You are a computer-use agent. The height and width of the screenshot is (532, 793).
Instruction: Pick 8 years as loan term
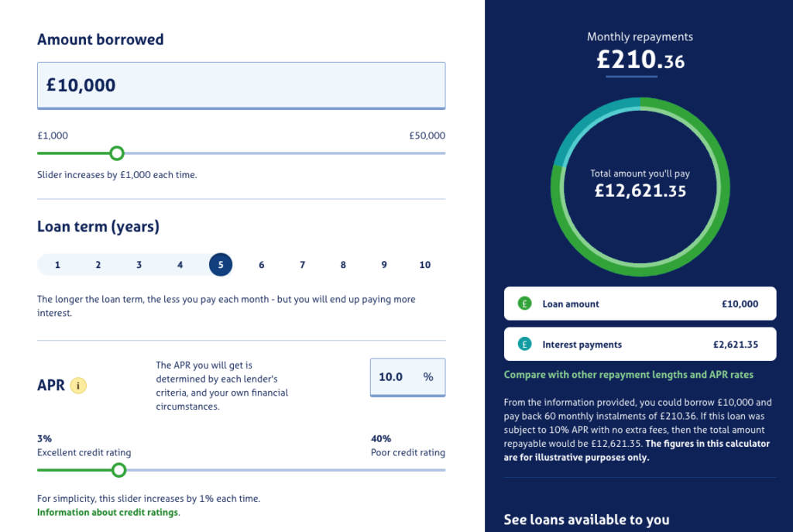point(343,265)
